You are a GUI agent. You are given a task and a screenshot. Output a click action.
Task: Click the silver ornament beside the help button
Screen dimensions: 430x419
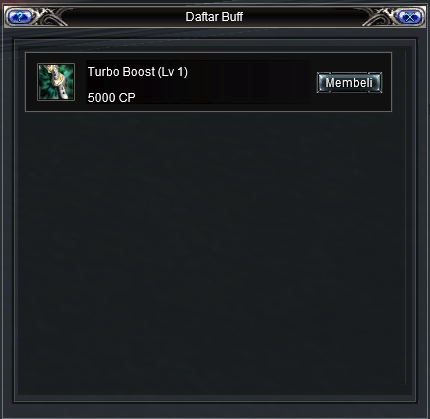point(50,17)
